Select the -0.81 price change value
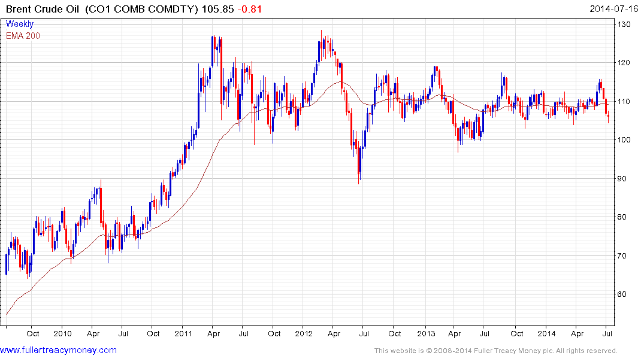644x359 pixels. (250, 9)
